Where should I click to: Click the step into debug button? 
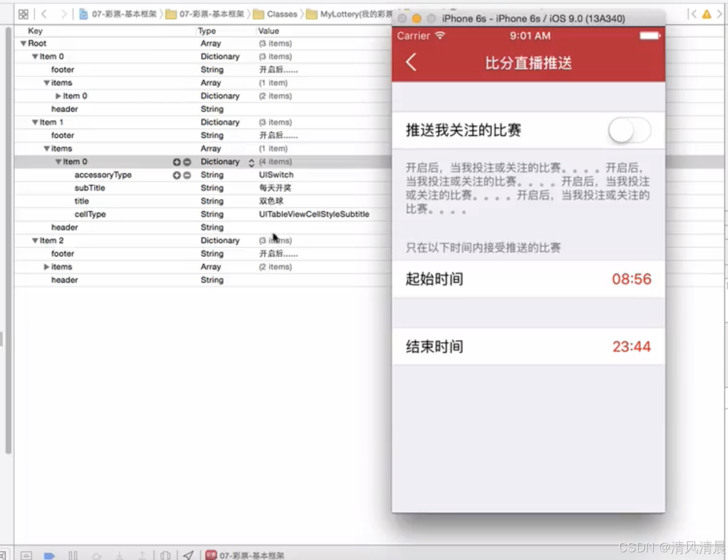pos(119,555)
